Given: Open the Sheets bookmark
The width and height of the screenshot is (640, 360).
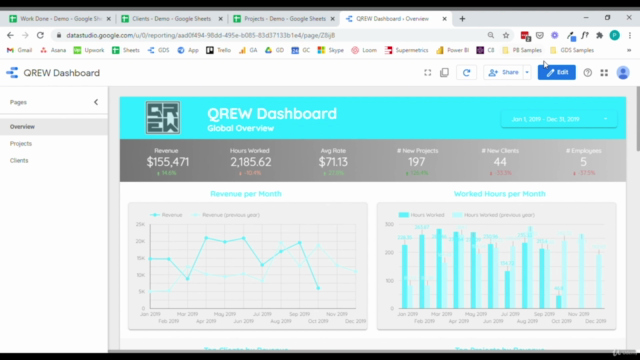Looking at the screenshot, I should pos(126,50).
